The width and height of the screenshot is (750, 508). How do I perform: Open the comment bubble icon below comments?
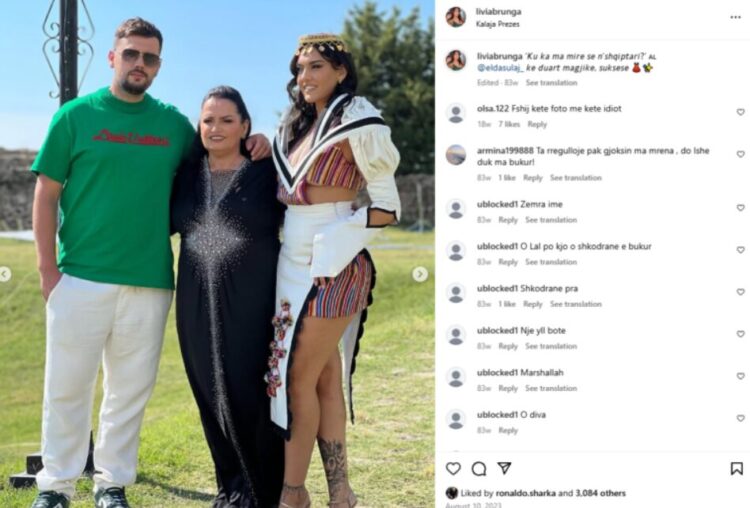(479, 469)
